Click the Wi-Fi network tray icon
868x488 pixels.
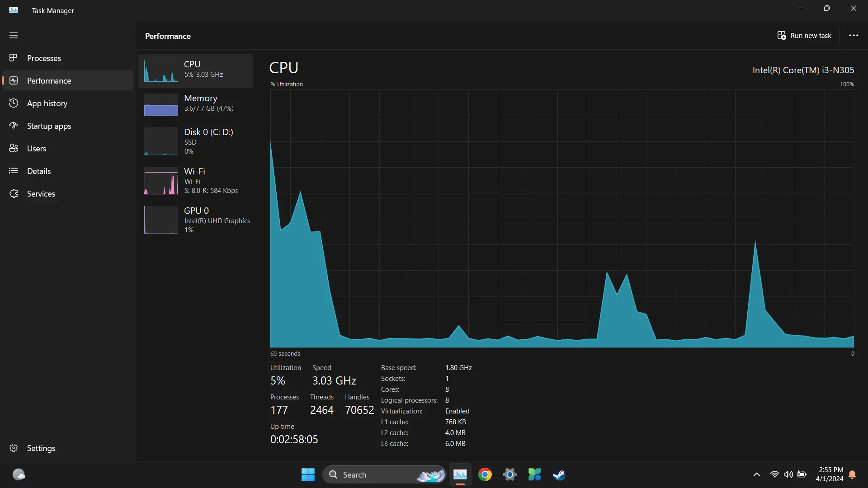click(774, 474)
